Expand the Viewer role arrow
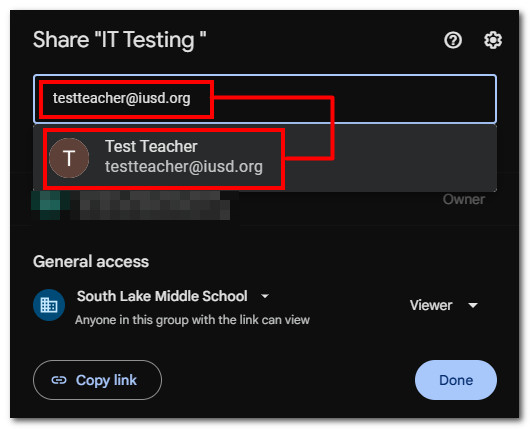 [x=473, y=306]
